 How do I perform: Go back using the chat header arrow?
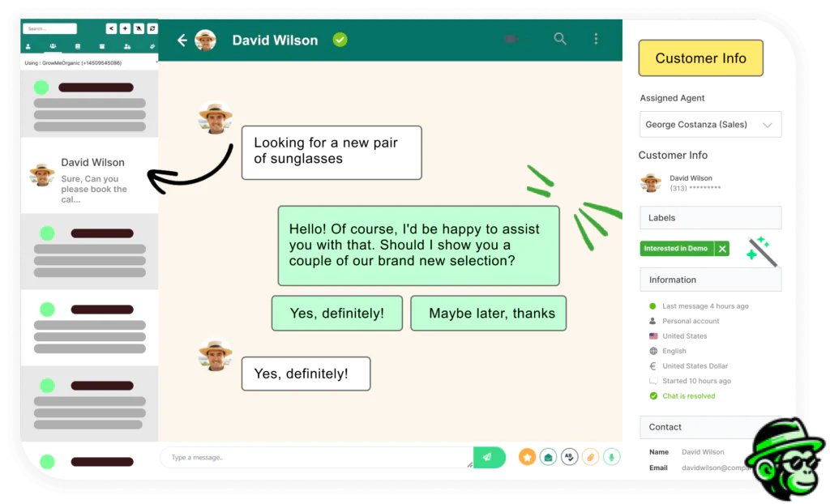pos(182,40)
